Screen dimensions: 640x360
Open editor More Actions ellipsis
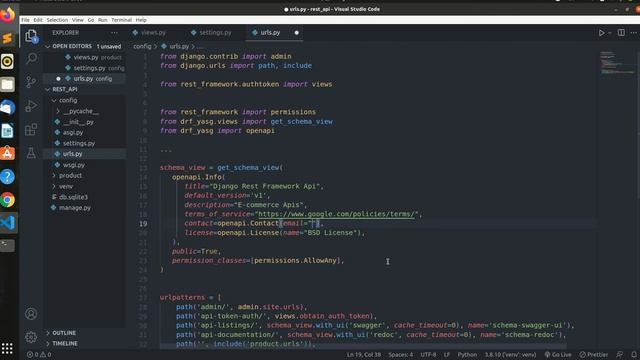click(633, 33)
